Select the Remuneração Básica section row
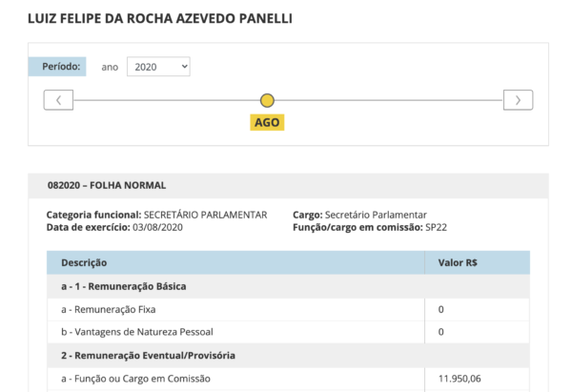The width and height of the screenshot is (572, 392). (x=288, y=286)
